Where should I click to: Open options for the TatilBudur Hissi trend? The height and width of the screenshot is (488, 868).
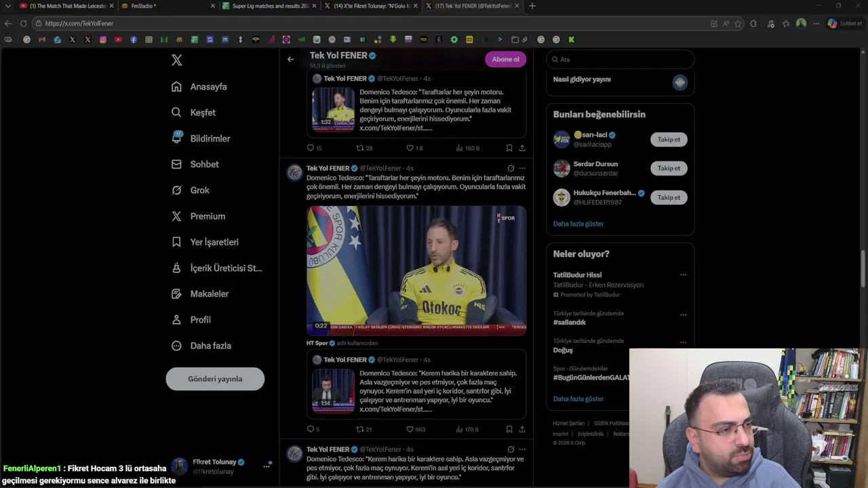click(x=683, y=275)
